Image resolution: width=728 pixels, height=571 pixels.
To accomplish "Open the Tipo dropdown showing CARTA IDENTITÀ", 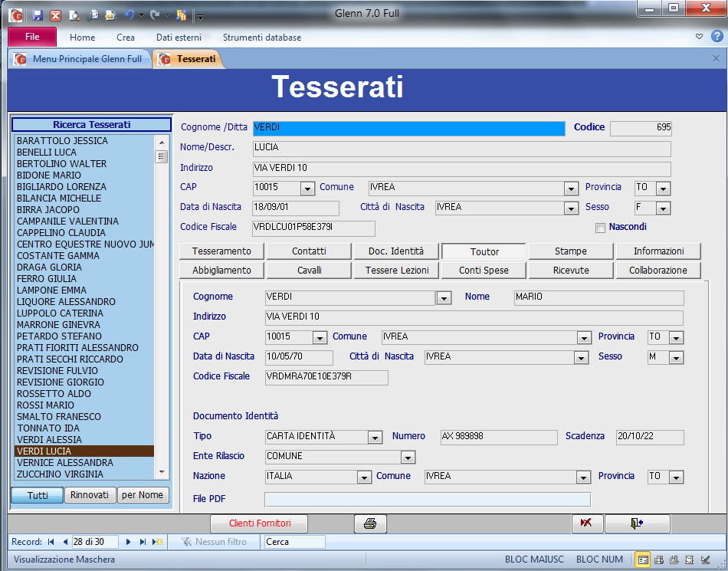I will (x=375, y=438).
